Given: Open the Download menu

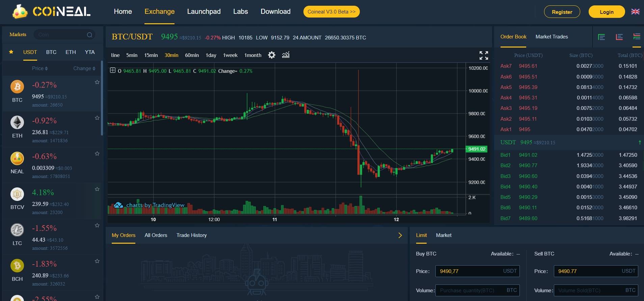Looking at the screenshot, I should click(275, 11).
